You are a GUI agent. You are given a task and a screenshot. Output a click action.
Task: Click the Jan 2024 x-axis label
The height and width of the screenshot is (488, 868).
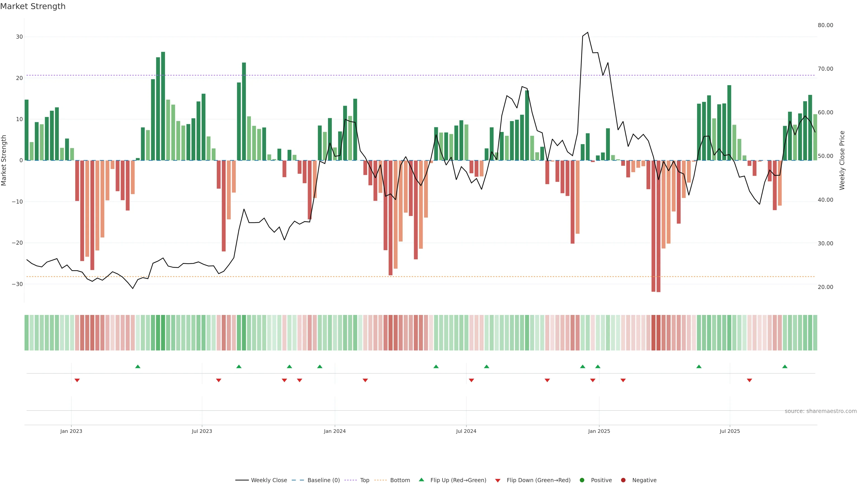point(335,431)
